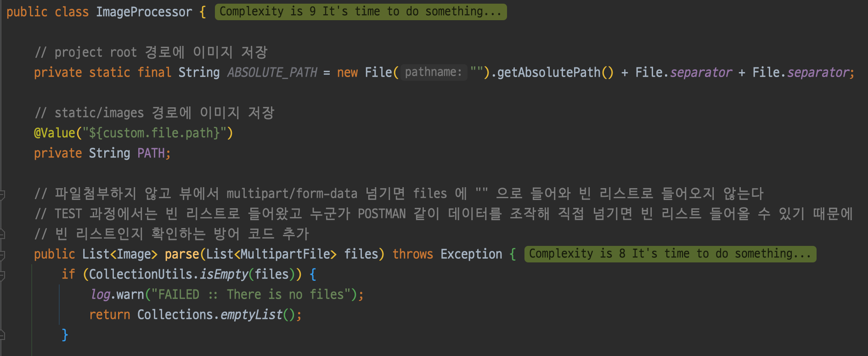Click the 'public class' keywords
The width and height of the screenshot is (868, 356).
[47, 12]
